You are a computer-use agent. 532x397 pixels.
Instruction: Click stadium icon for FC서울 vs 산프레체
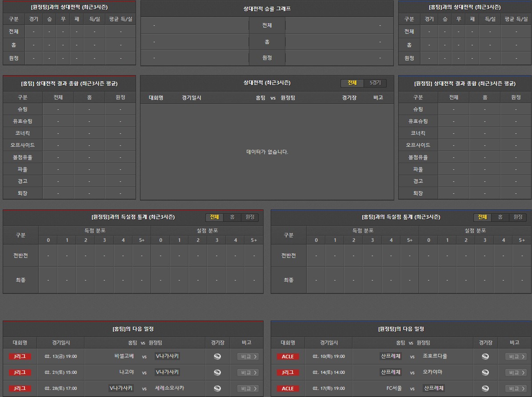point(485,389)
